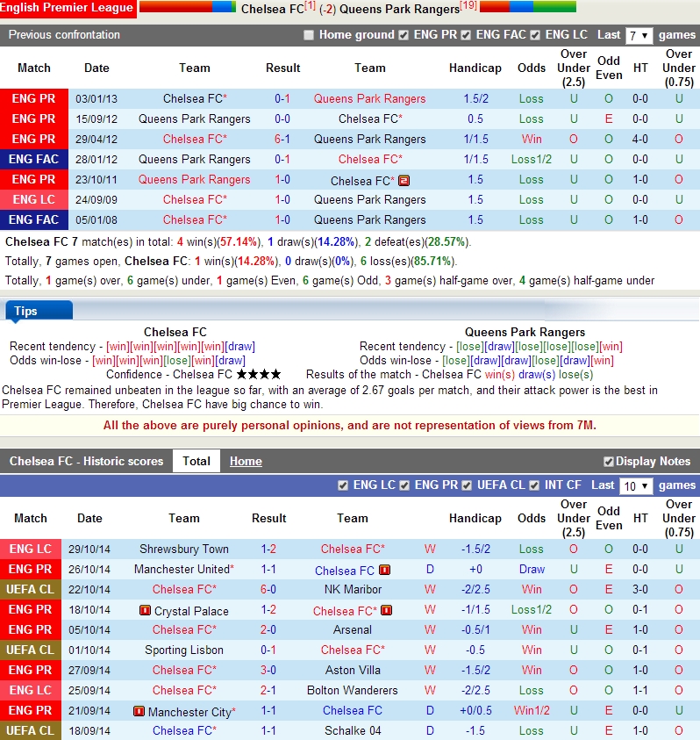Viewport: 700px width, 740px height.
Task: Open the Last 7 games dropdown
Action: 639,35
